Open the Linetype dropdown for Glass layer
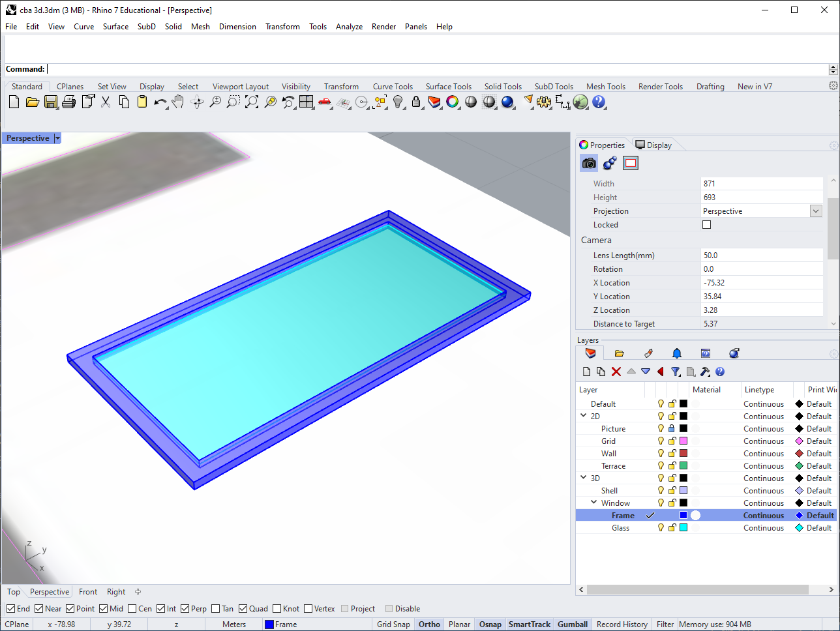840x631 pixels. [x=764, y=528]
